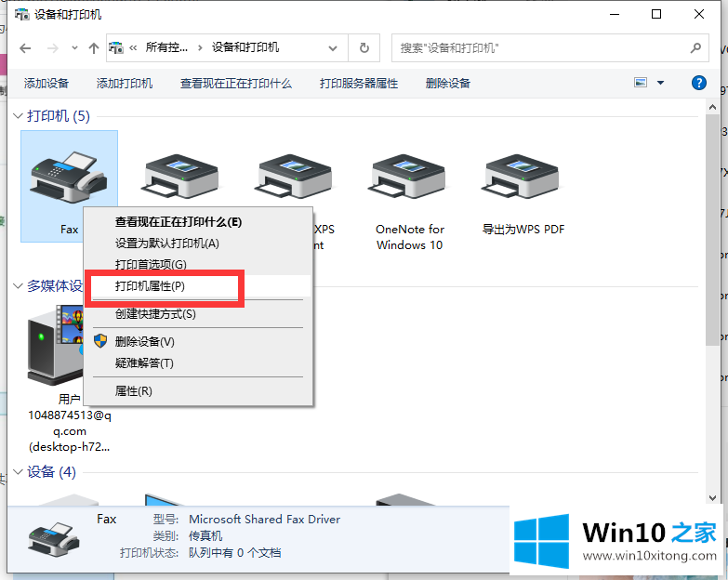Open help with the question mark icon
The image size is (728, 580).
699,83
